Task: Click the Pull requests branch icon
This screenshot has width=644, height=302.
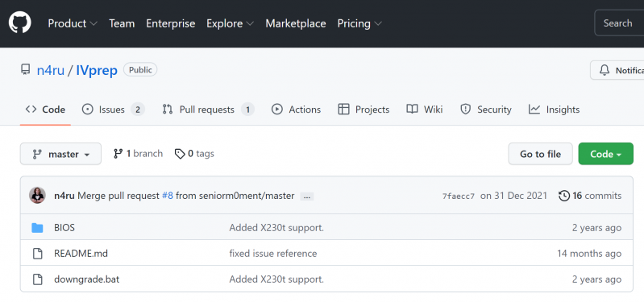Action: pyautogui.click(x=168, y=110)
